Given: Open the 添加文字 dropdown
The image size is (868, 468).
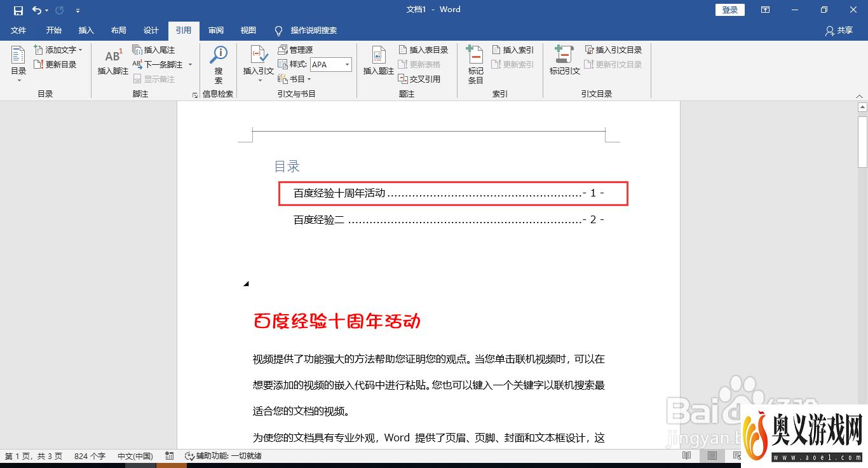Looking at the screenshot, I should [58, 50].
